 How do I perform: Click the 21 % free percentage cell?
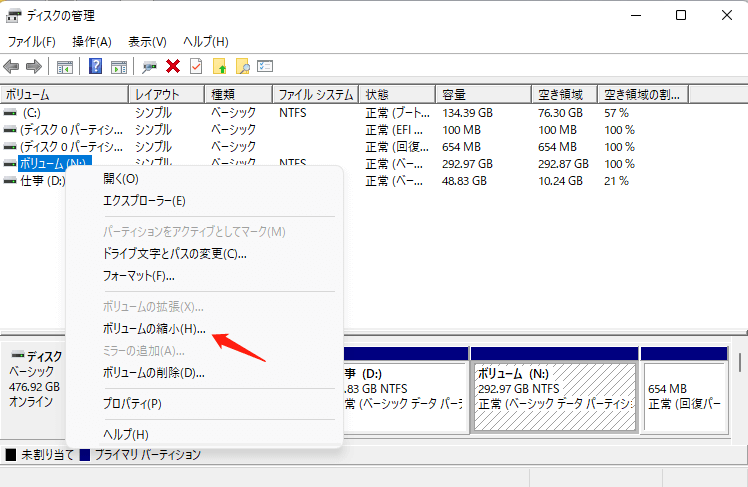[616, 181]
